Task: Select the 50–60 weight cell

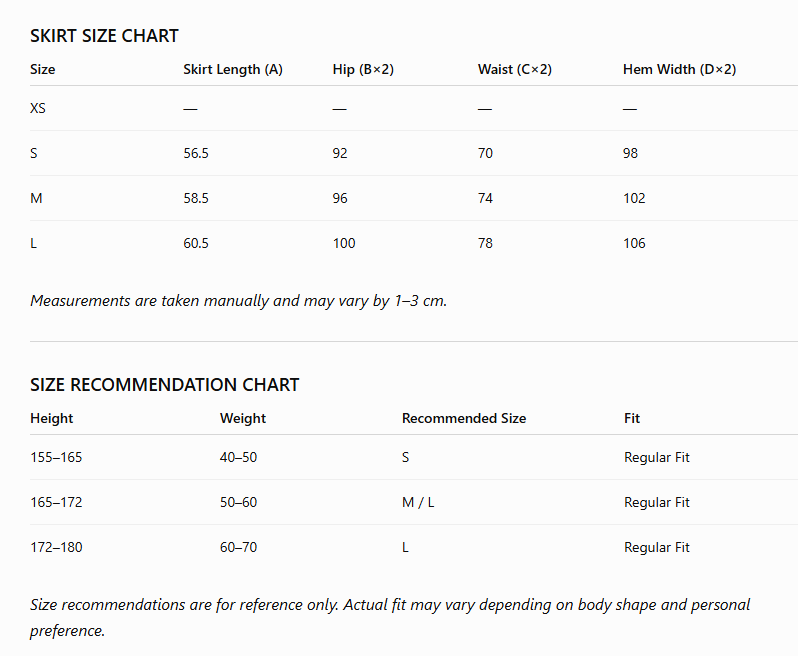Action: (238, 502)
